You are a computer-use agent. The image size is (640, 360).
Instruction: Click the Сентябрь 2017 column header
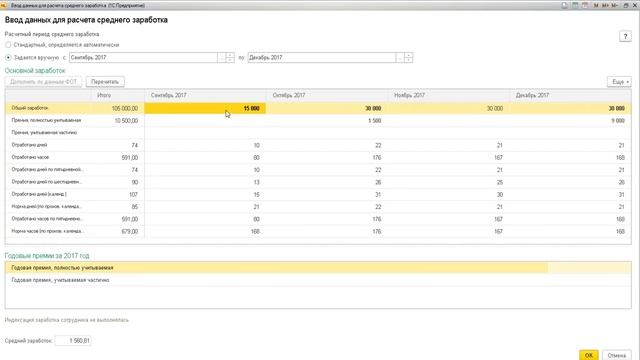coord(205,95)
